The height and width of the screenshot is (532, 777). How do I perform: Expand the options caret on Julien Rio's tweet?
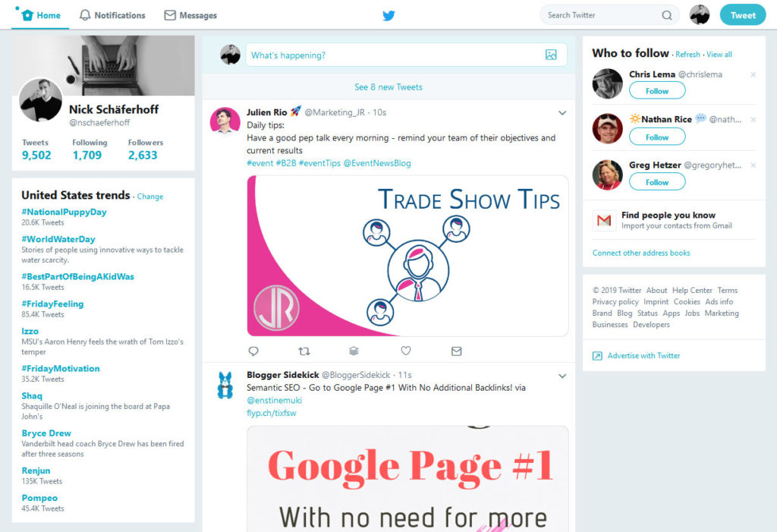562,112
